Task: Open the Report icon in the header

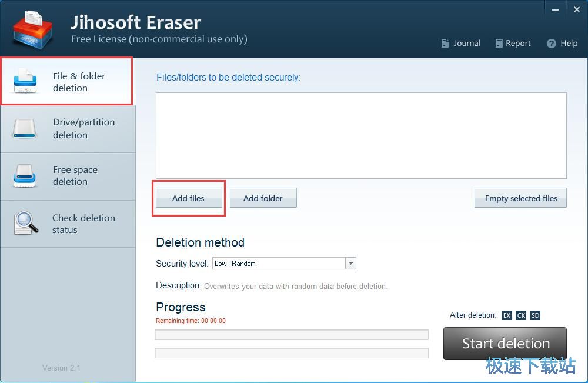Action: click(499, 44)
